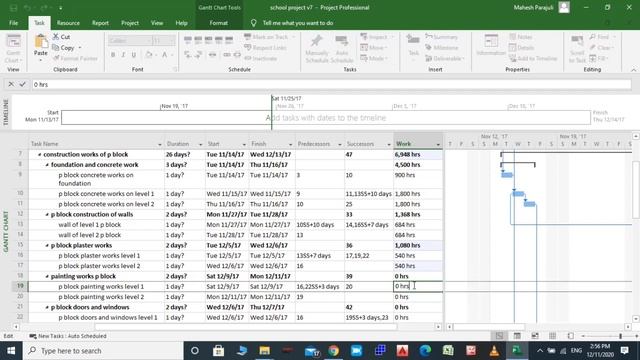The width and height of the screenshot is (640, 360).
Task: Collapse foundation and concrete work group
Action: pos(47,165)
